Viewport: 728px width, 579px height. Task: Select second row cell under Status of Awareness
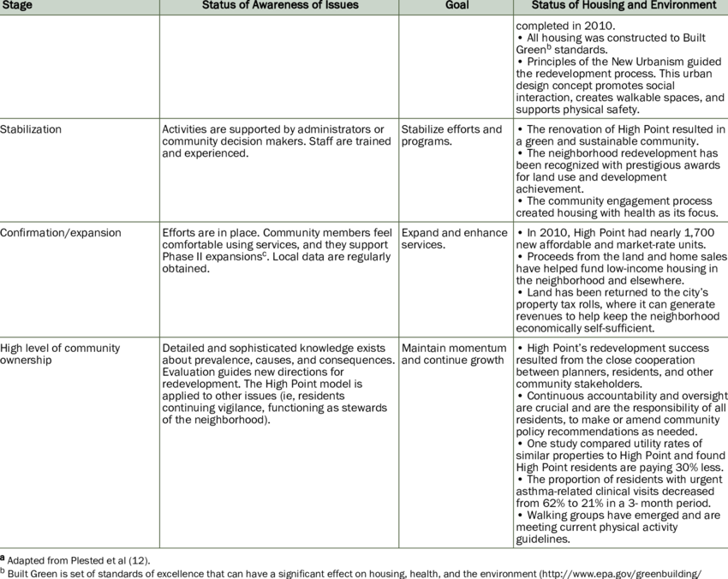(x=278, y=170)
